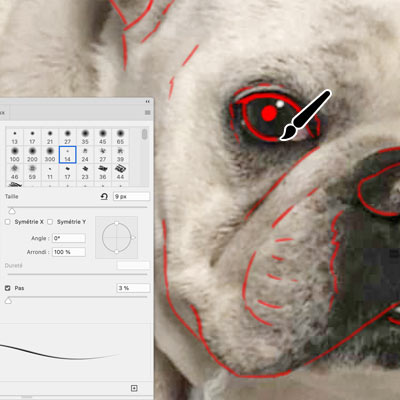Click the Taille size input field
The image size is (400, 400).
[x=131, y=196]
